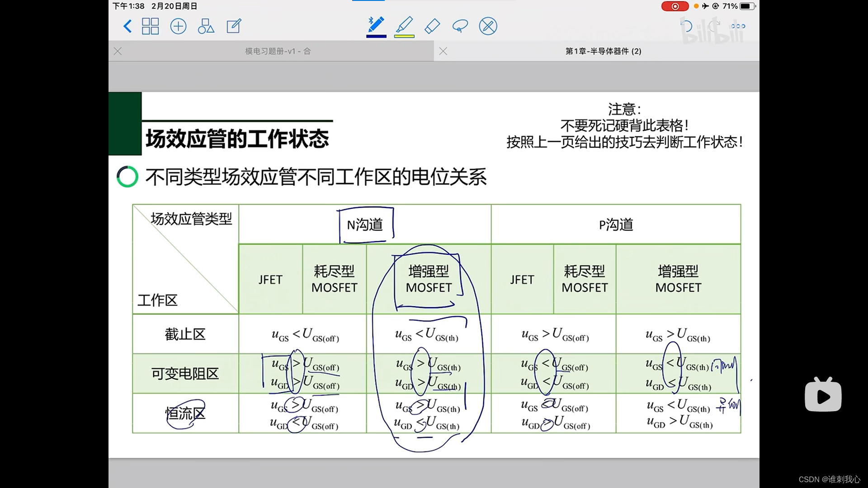Open the page thumbnails grid view

coord(150,26)
